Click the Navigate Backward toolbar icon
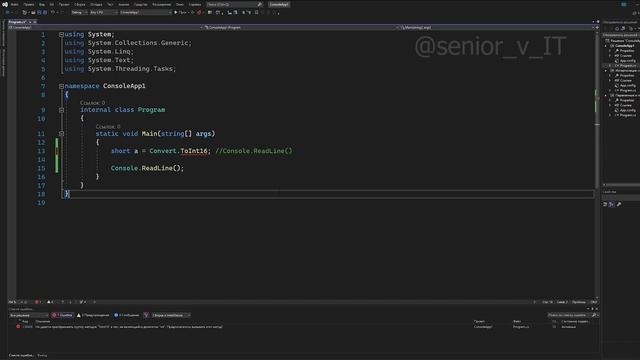 pos(8,12)
